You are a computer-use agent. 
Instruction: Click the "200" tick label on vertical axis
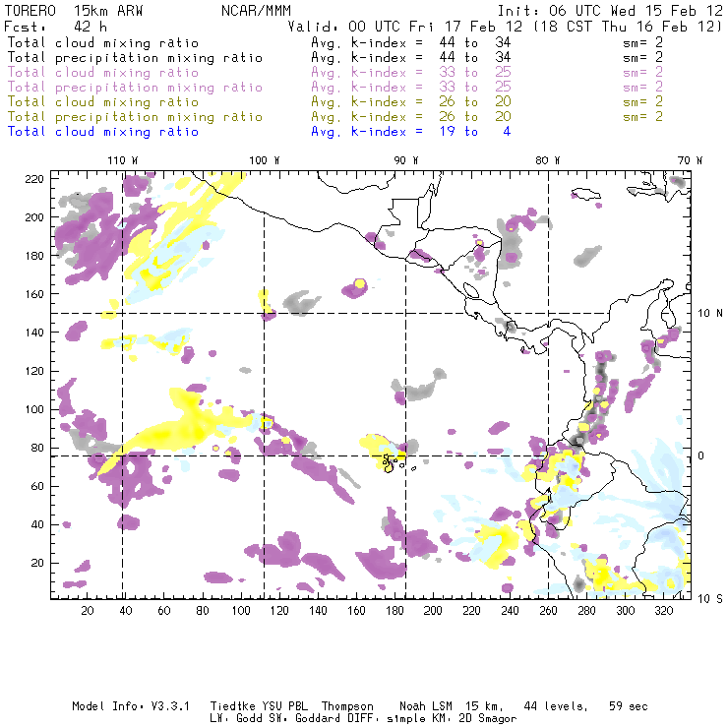point(34,217)
